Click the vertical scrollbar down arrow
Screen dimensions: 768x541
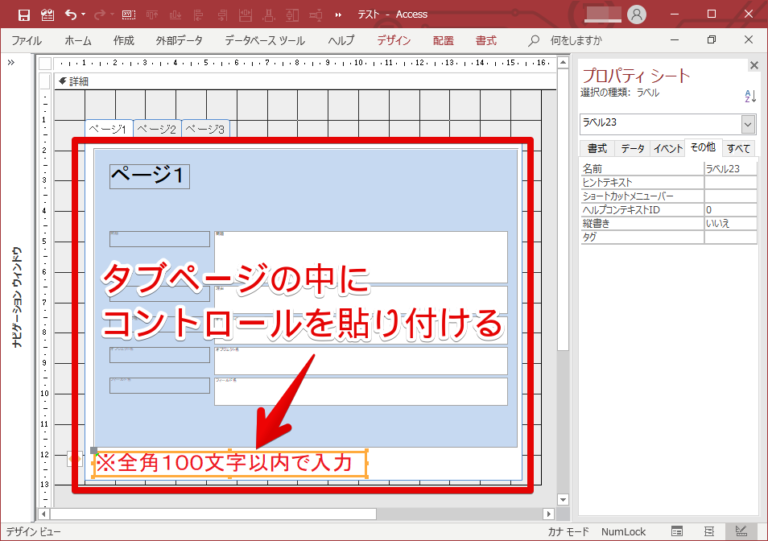point(563,500)
